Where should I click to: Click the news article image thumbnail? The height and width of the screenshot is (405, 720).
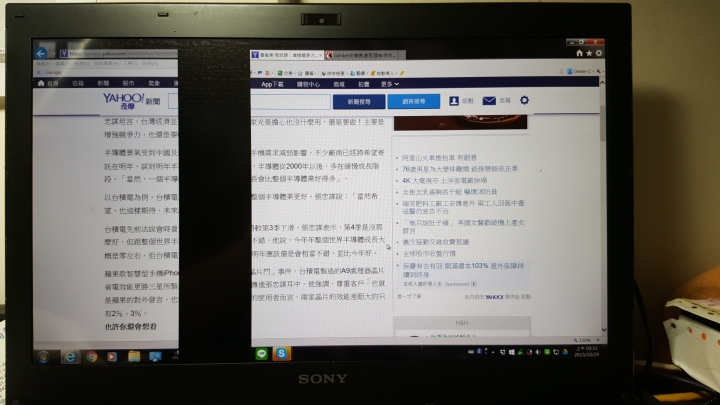pyautogui.click(x=461, y=122)
